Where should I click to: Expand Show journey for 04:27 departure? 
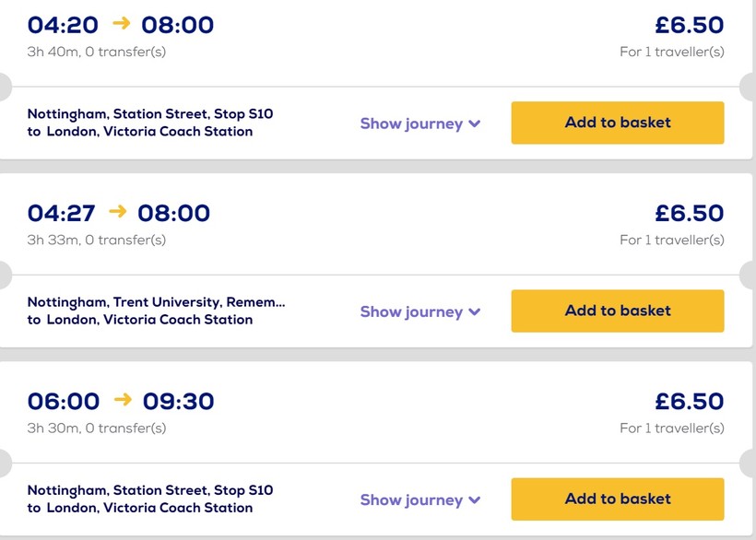(411, 311)
